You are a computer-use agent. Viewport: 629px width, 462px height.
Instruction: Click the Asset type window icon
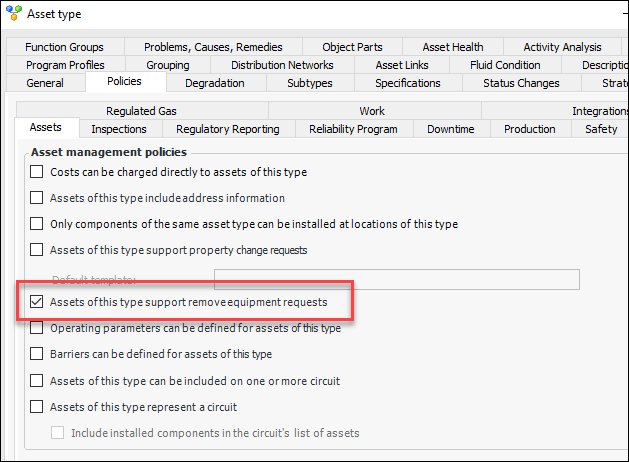coord(13,14)
